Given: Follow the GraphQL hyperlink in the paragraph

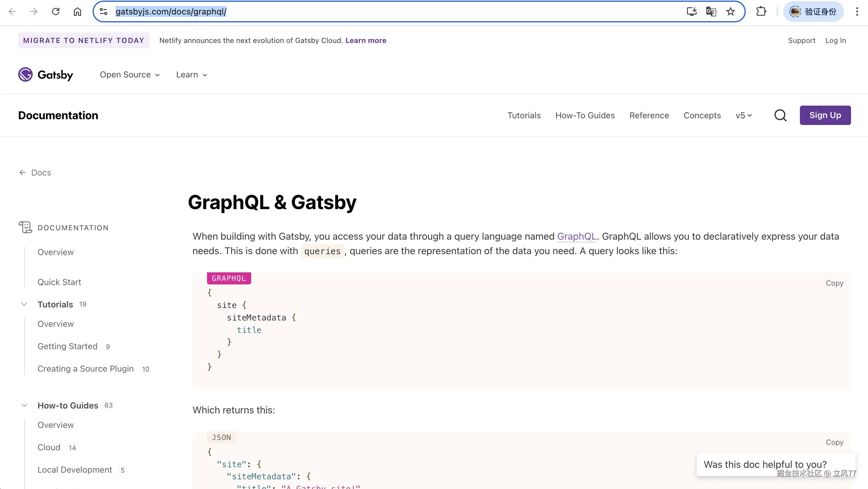Looking at the screenshot, I should coord(577,237).
